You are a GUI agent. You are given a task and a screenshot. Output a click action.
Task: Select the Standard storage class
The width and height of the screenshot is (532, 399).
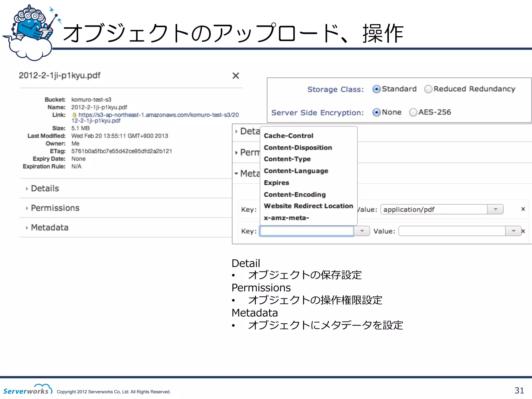pos(376,89)
